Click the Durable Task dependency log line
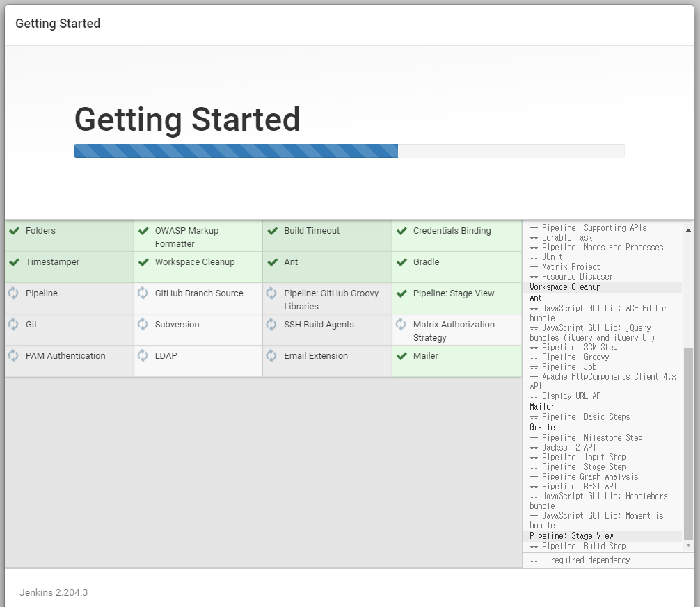700x607 pixels. click(x=561, y=238)
